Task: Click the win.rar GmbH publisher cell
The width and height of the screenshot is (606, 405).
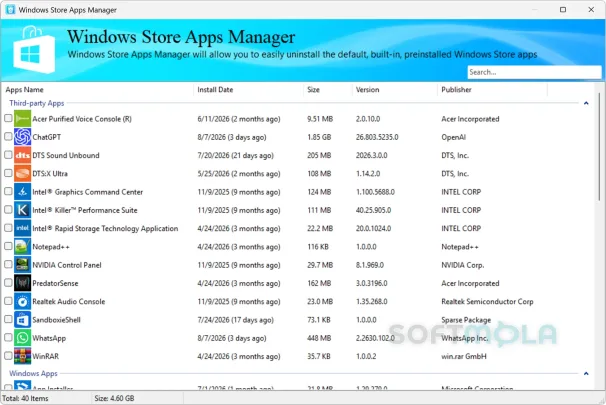Action: (x=464, y=356)
